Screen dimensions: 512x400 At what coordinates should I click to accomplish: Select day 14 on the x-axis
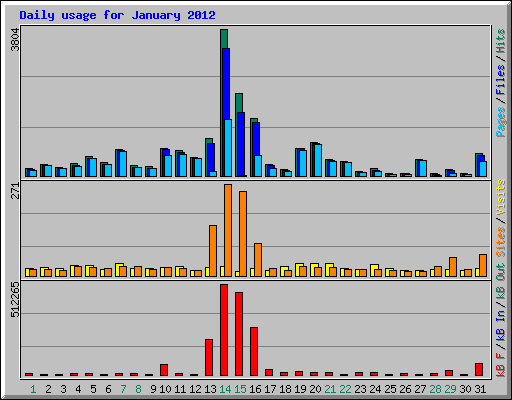225,389
